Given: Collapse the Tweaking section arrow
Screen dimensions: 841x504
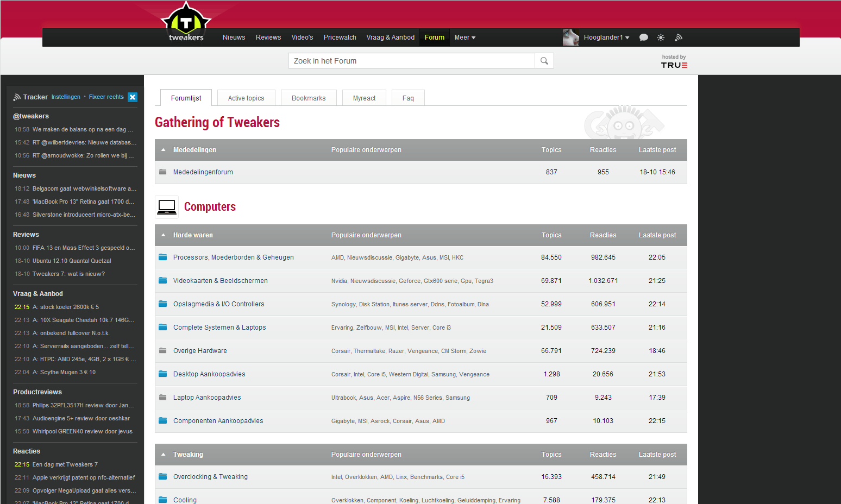Looking at the screenshot, I should click(163, 455).
